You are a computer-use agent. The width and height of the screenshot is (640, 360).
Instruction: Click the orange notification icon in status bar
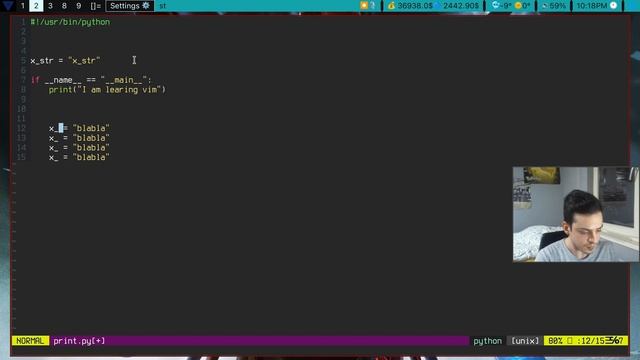(x=364, y=5)
